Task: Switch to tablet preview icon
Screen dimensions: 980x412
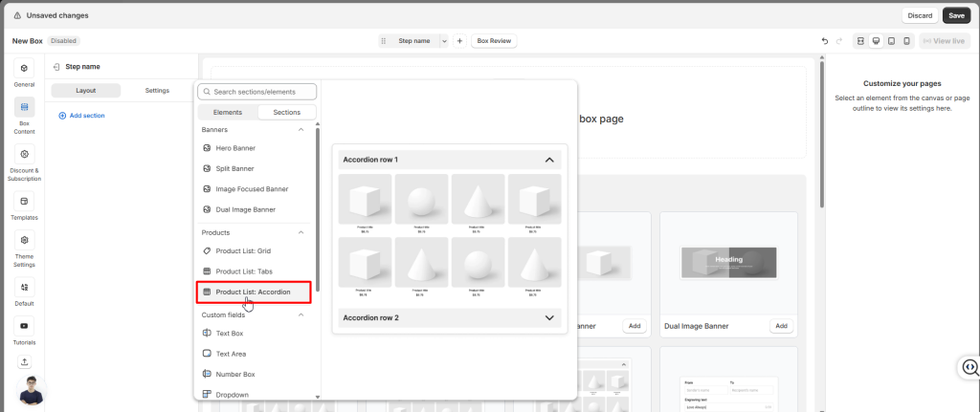Action: 891,41
